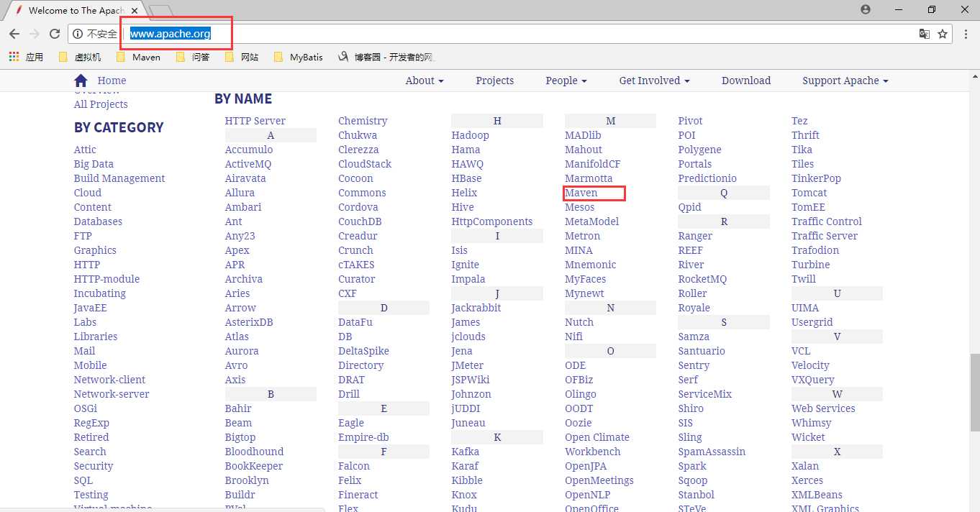Click the browser back arrow
The width and height of the screenshot is (980, 512).
click(x=14, y=34)
